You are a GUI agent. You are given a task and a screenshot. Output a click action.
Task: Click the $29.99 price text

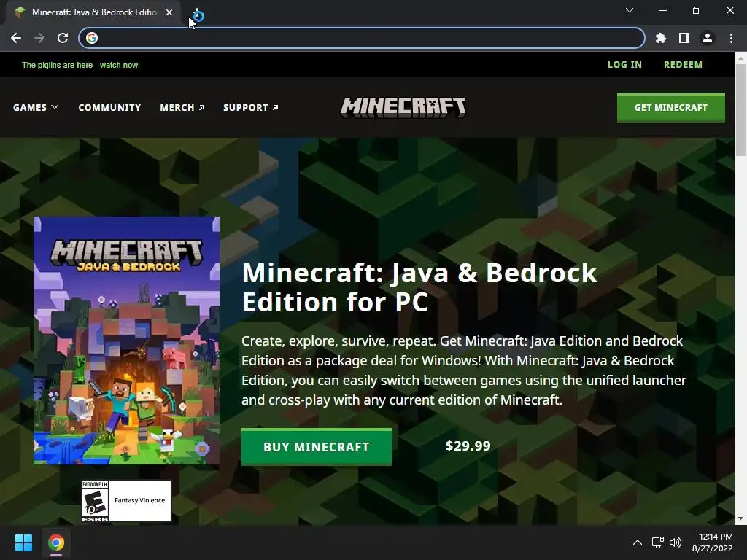click(x=468, y=446)
